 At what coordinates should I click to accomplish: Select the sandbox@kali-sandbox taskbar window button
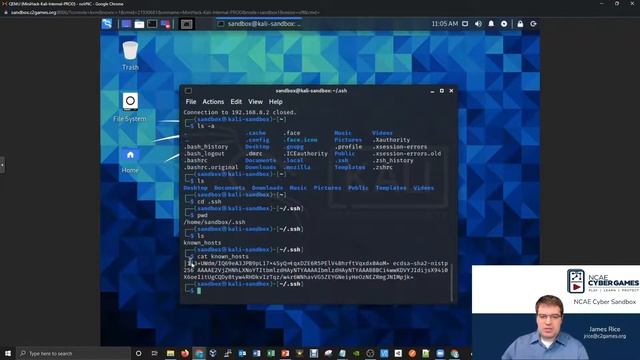pos(260,24)
